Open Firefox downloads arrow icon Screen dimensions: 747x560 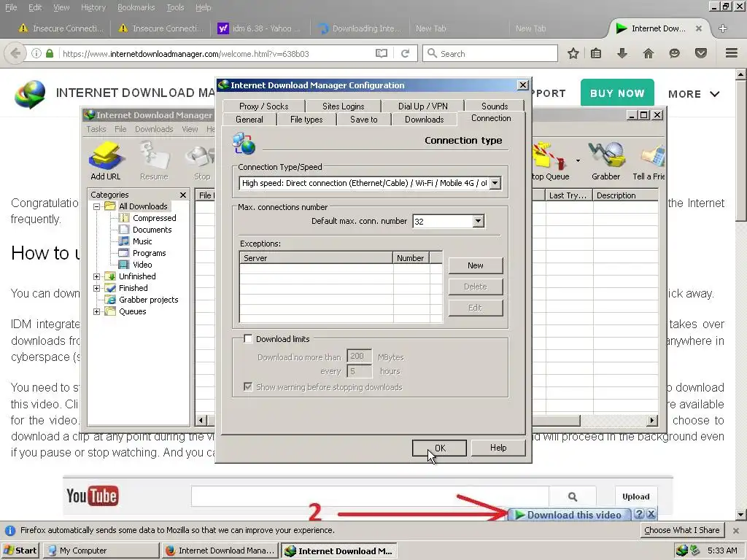click(x=622, y=53)
